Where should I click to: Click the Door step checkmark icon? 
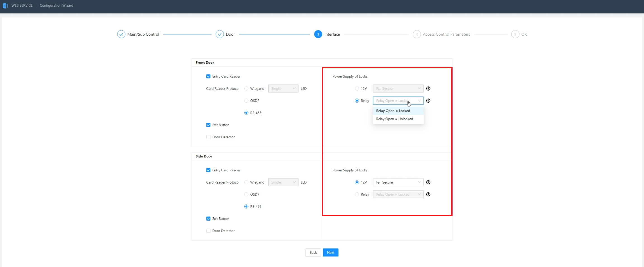point(220,34)
